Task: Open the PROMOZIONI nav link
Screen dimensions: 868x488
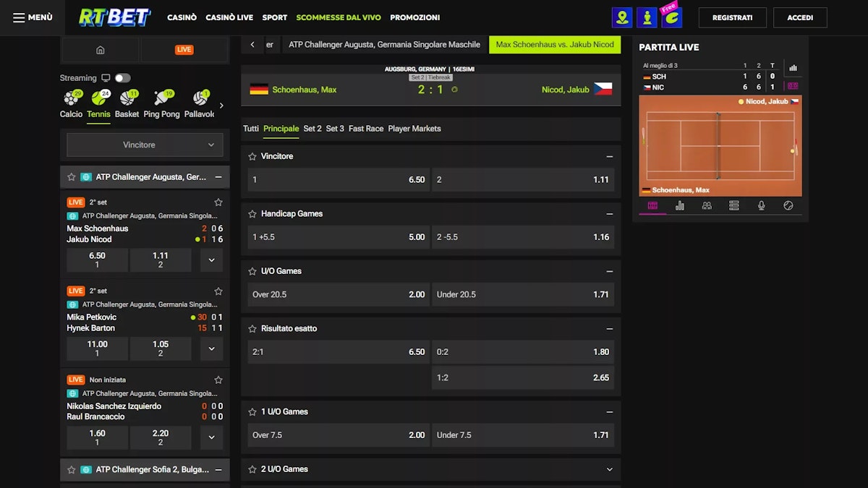Action: click(414, 17)
